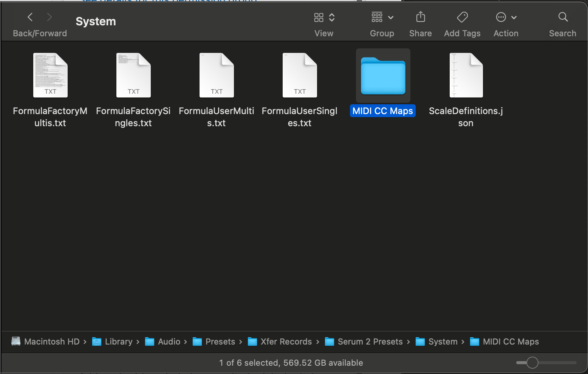This screenshot has width=588, height=374.
Task: Click the Back/Forward label
Action: pos(40,33)
